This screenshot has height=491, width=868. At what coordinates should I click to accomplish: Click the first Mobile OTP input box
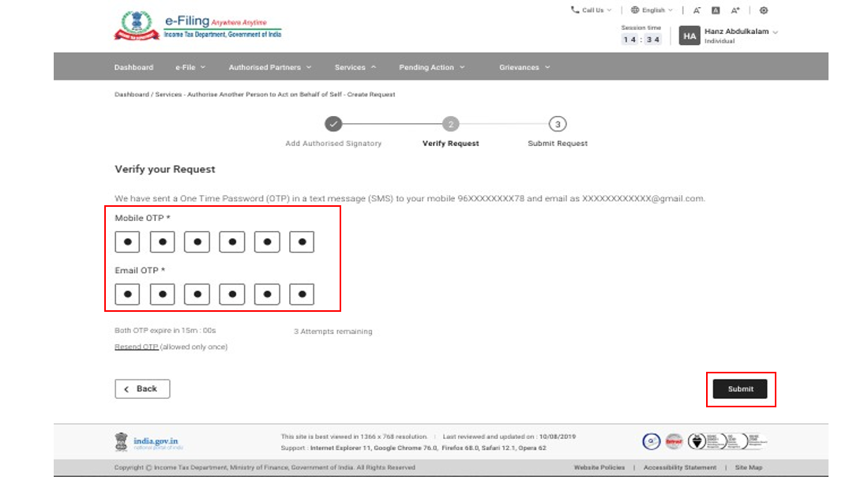point(127,242)
